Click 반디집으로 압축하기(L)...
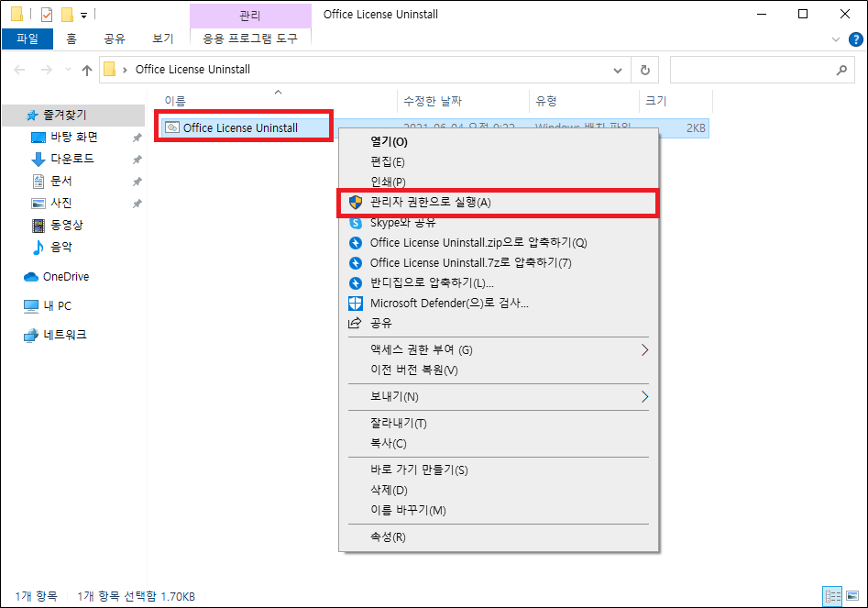Screen dimensions: 868x608 coord(499,283)
